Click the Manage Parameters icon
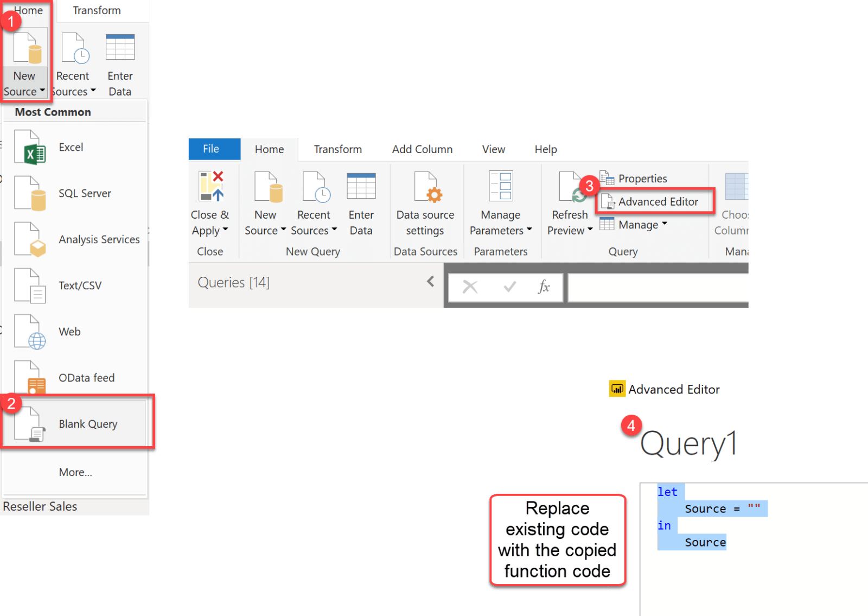Image resolution: width=868 pixels, height=616 pixels. point(500,186)
